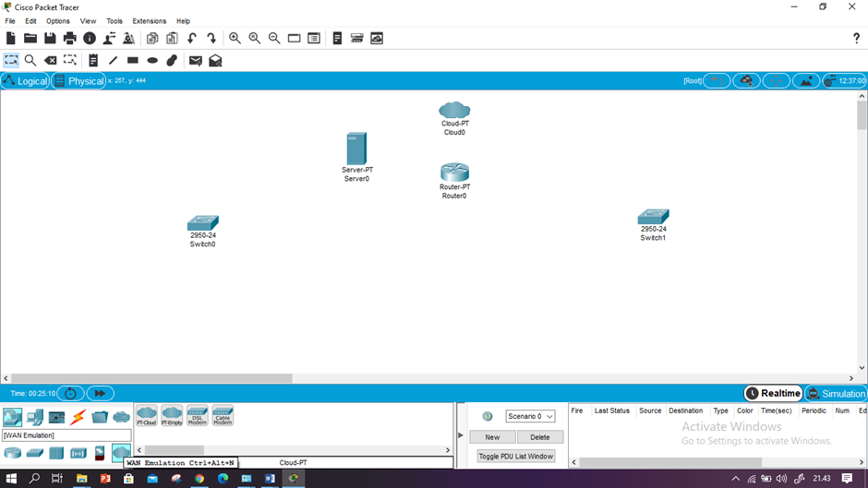Open the View menu
868x488 pixels.
click(x=88, y=21)
